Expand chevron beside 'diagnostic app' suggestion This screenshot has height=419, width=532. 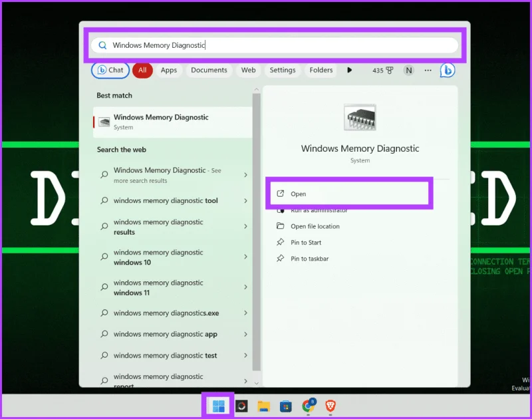click(x=245, y=334)
